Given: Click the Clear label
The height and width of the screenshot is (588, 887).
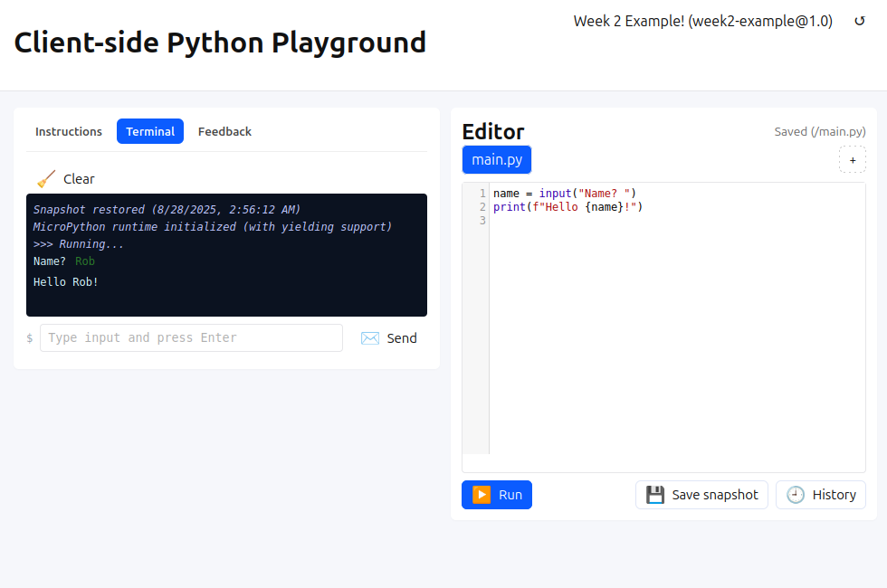Looking at the screenshot, I should (79, 179).
